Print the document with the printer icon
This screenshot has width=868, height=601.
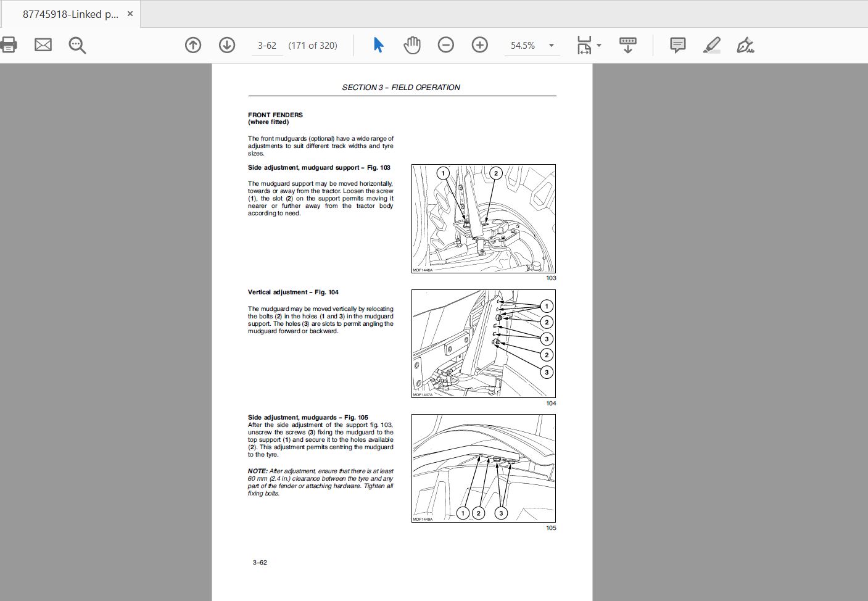(x=8, y=45)
